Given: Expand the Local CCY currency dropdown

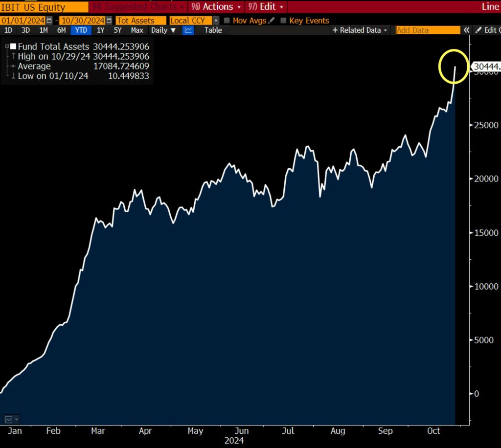Looking at the screenshot, I should (x=216, y=21).
